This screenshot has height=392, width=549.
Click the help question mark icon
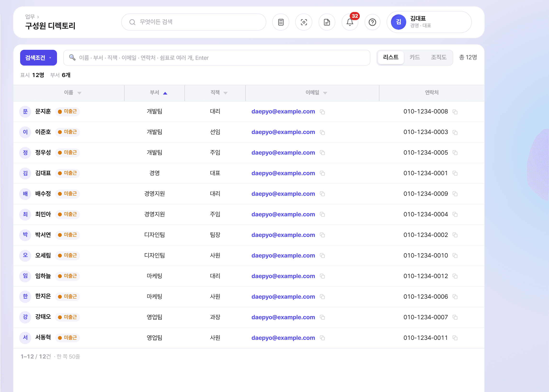click(372, 22)
